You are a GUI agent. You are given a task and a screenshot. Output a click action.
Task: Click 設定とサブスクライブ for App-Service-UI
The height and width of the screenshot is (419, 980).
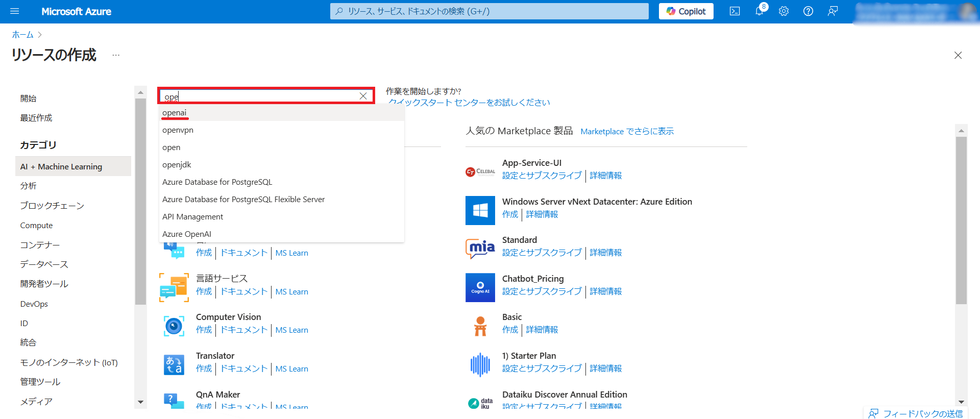(542, 176)
